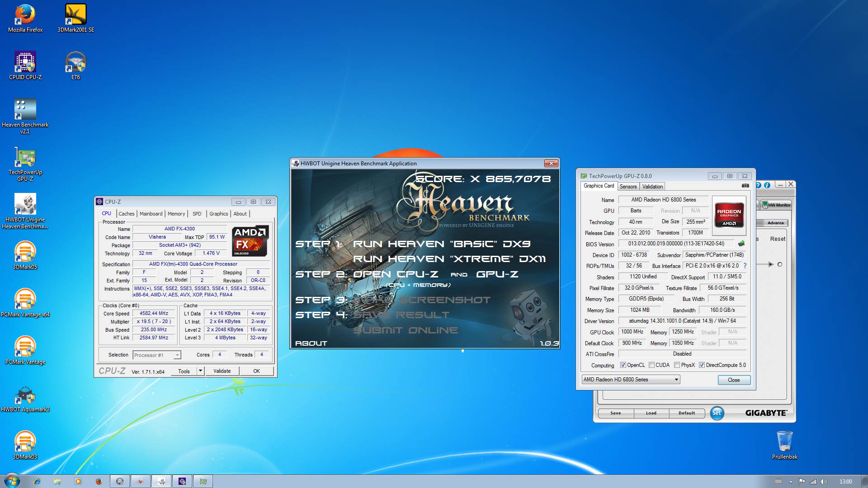Screen dimensions: 868x488
Task: Run Heaven "Xtreme" DX11 benchmark
Action: 449,259
